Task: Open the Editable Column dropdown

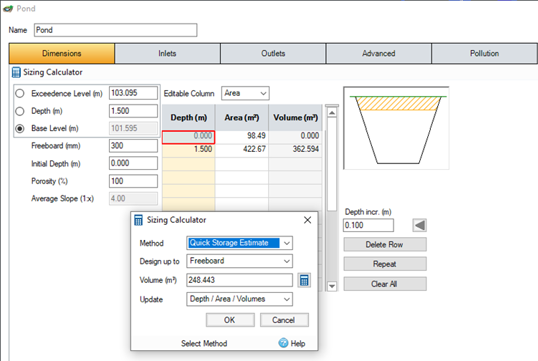Action: coord(245,93)
